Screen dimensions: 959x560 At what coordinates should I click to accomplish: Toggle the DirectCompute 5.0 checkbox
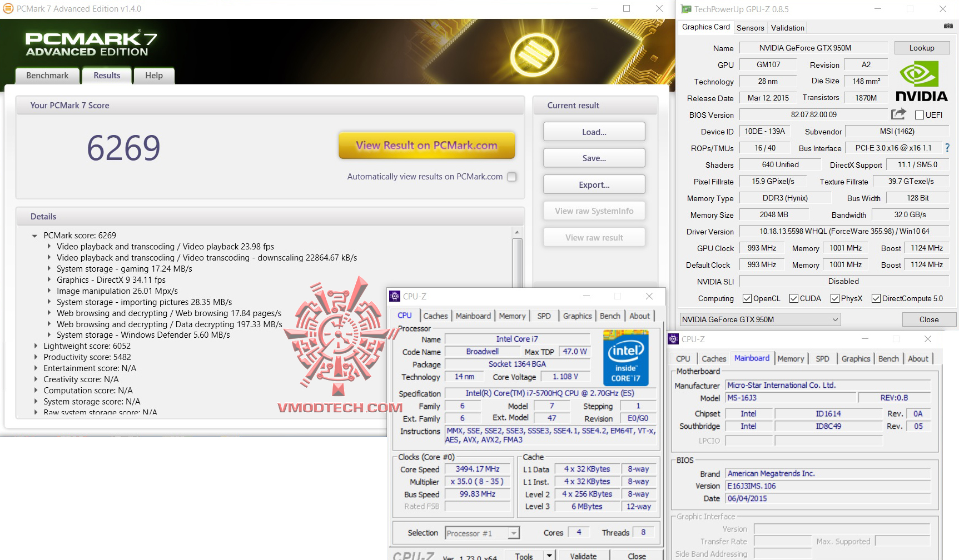876,298
